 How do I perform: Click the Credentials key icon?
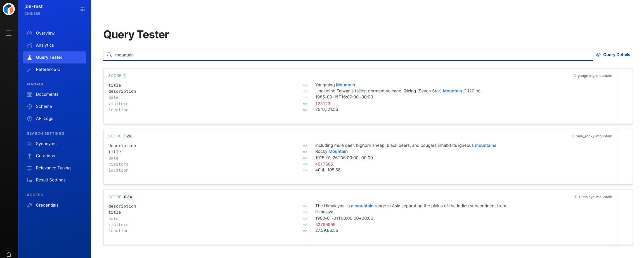click(30, 205)
